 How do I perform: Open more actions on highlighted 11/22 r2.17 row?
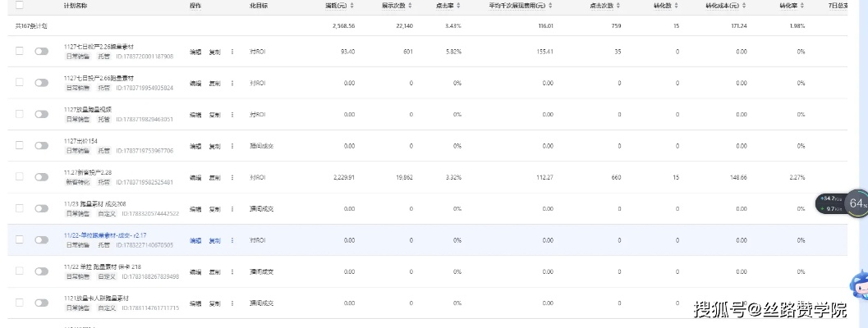[x=232, y=240]
